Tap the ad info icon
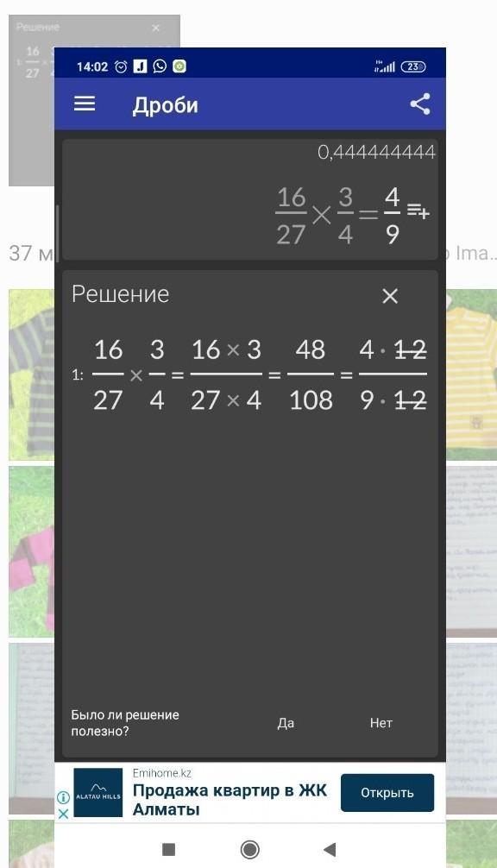497x868 pixels. [63, 797]
